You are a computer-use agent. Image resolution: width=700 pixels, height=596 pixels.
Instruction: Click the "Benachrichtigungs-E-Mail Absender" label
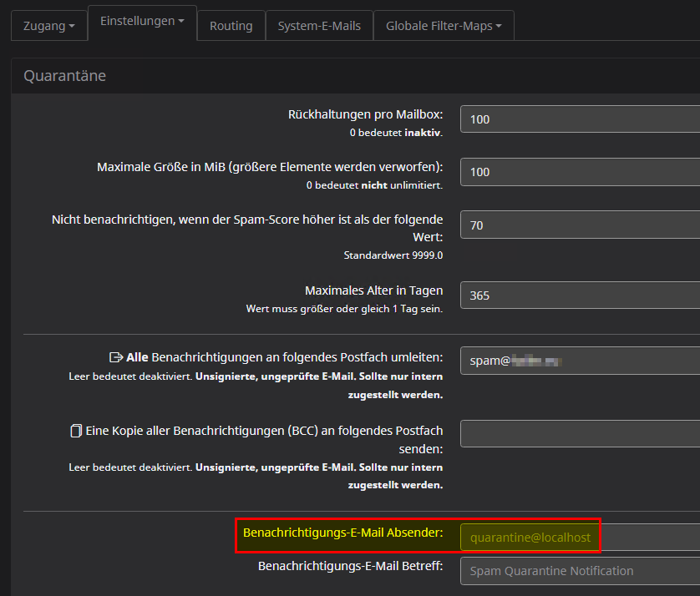click(342, 532)
